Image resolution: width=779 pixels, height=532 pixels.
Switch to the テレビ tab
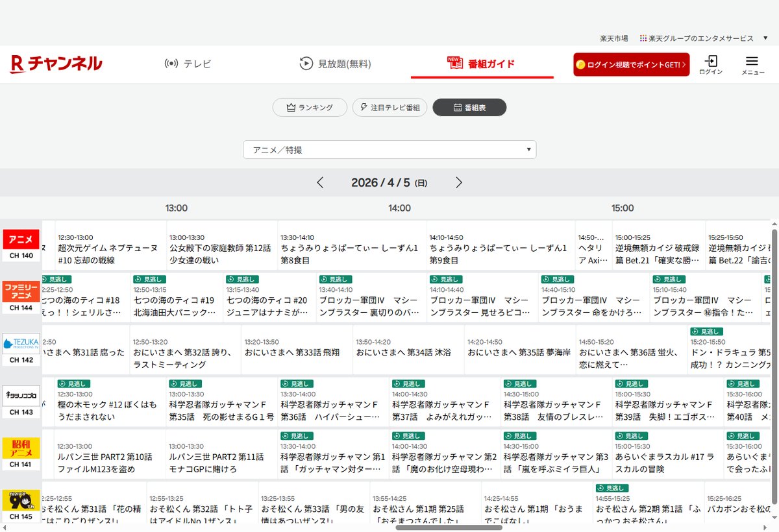(x=188, y=64)
